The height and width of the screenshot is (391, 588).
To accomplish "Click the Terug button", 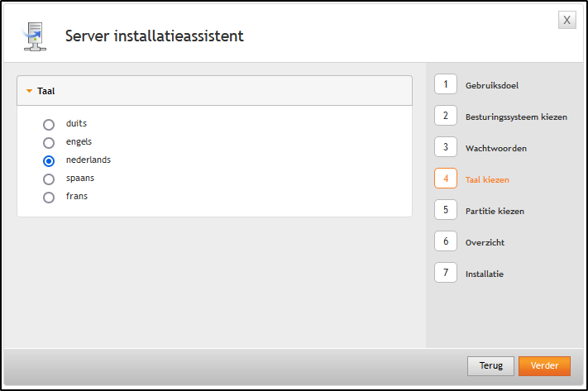I will tap(491, 365).
